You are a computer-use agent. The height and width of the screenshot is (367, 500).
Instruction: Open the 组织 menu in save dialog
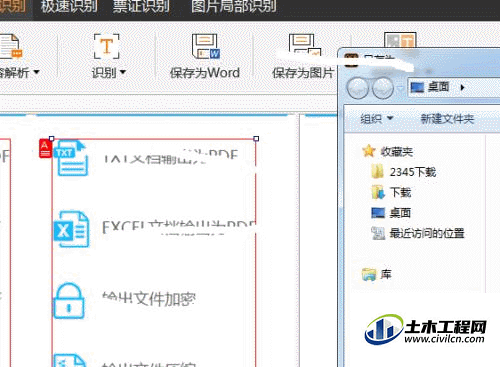[x=377, y=119]
